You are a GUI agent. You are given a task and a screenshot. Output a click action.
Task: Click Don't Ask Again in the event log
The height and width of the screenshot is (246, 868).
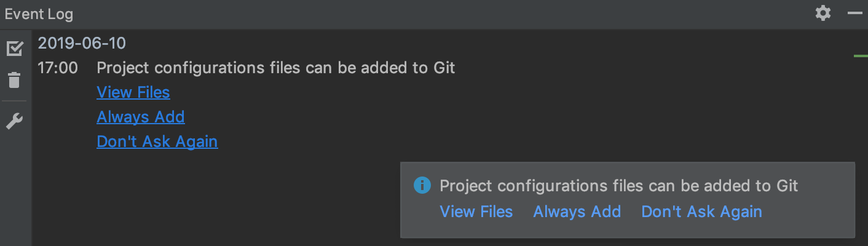pos(157,141)
